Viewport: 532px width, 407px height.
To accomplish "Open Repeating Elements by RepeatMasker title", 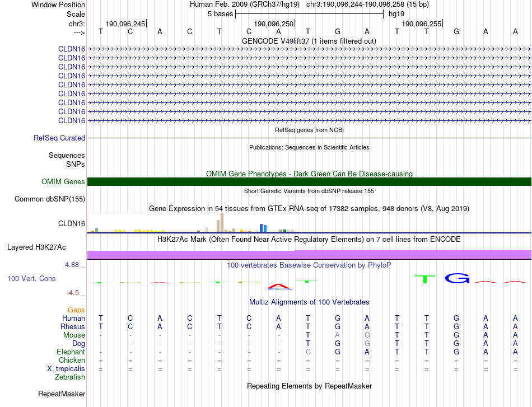I will pyautogui.click(x=309, y=386).
